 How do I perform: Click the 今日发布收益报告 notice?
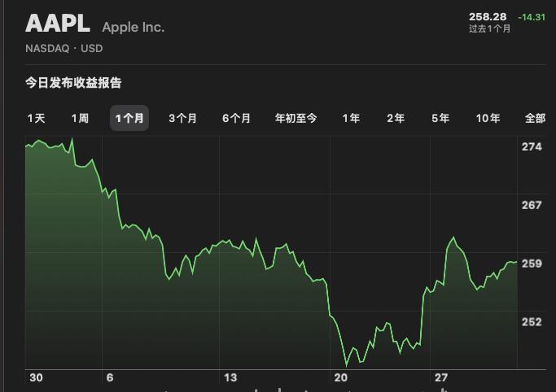[x=73, y=83]
